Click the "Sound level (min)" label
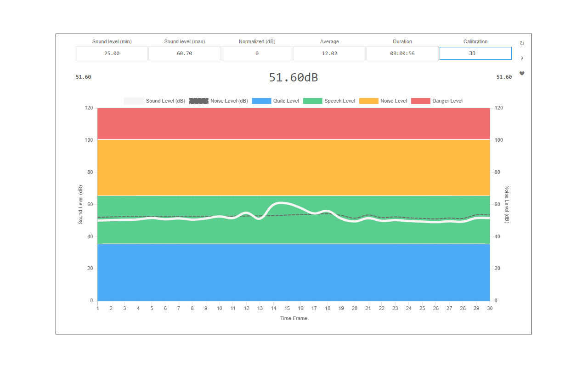Screen dimensions: 588x368 click(x=112, y=41)
